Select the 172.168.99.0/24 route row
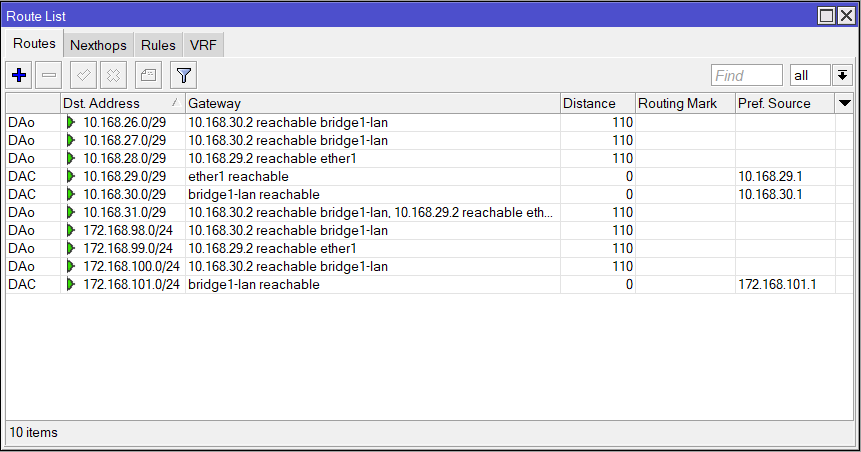 click(300, 248)
